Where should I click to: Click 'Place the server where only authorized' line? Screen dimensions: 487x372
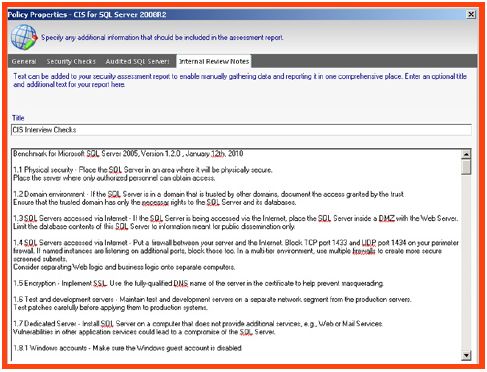114,178
